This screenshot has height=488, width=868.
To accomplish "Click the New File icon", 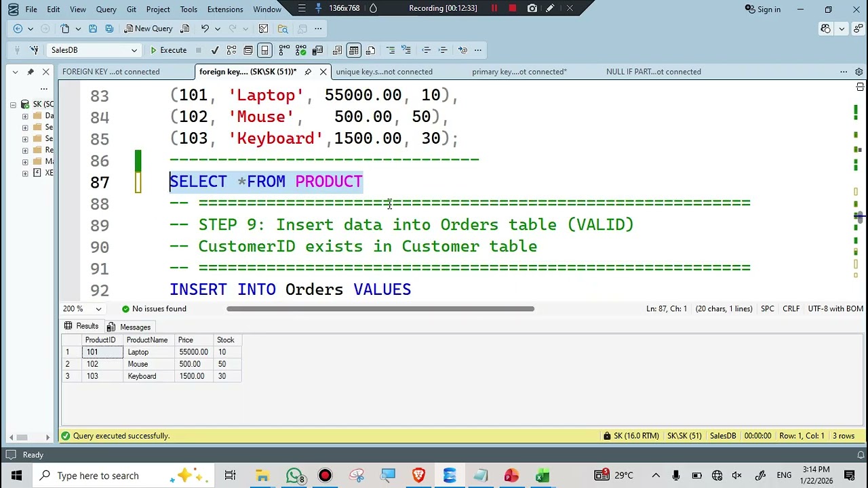I will point(65,28).
